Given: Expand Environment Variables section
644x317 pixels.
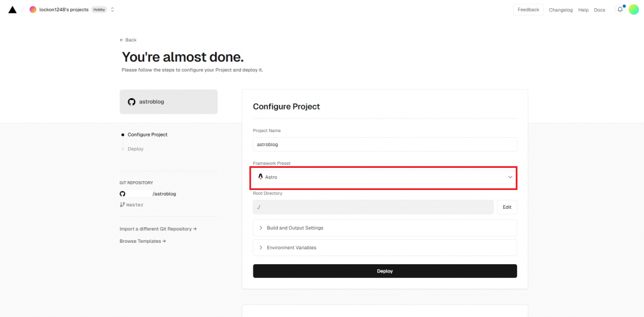Looking at the screenshot, I should (385, 248).
